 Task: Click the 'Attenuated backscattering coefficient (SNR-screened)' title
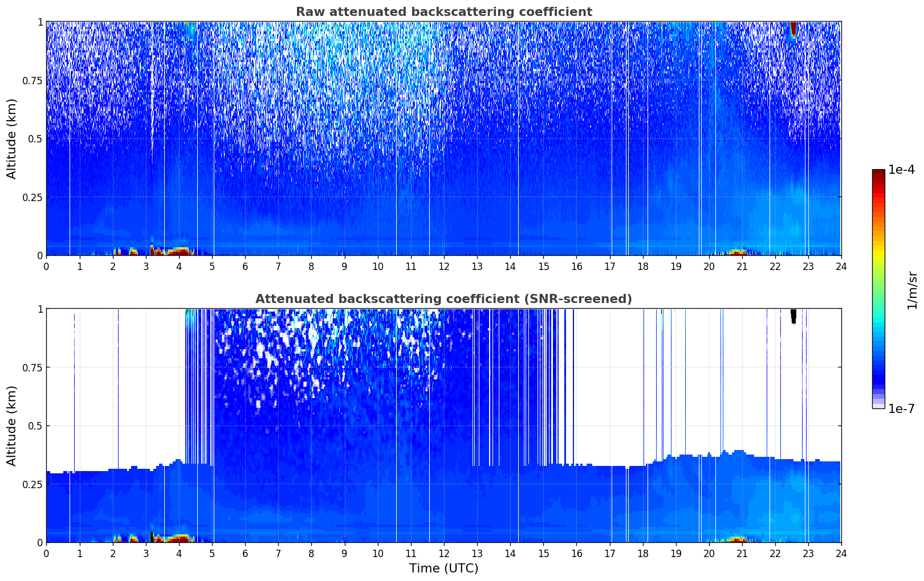click(443, 299)
